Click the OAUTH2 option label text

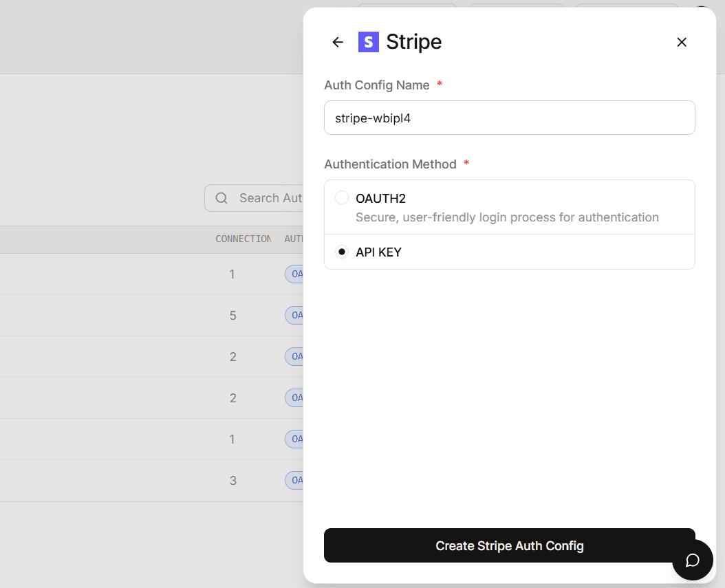tap(380, 198)
